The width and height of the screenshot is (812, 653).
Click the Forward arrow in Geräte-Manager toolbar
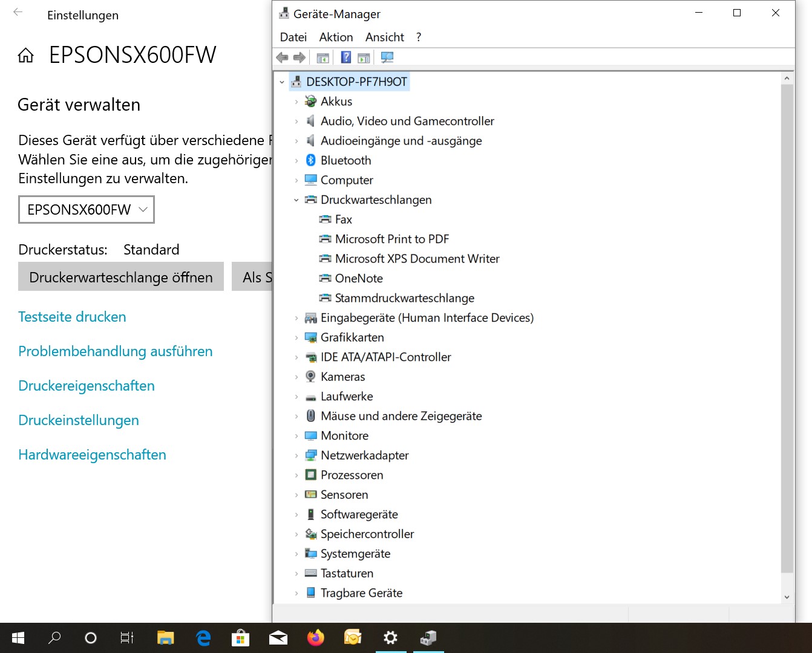pyautogui.click(x=300, y=57)
